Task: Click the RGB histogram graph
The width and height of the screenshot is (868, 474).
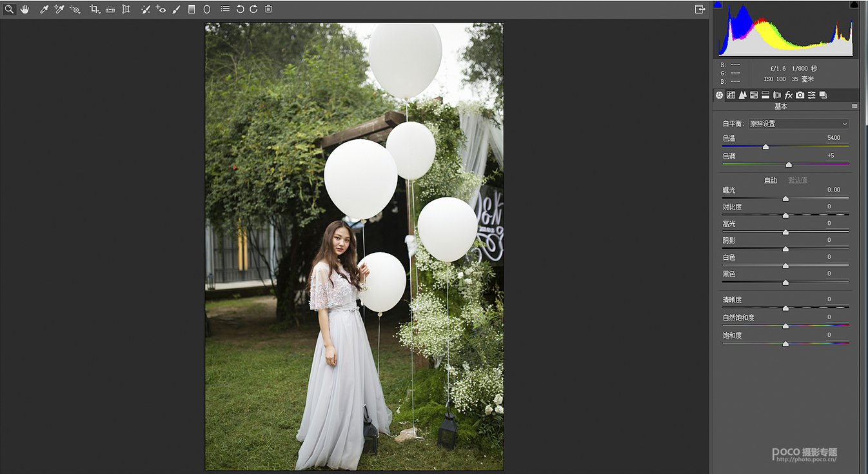Action: tap(786, 30)
